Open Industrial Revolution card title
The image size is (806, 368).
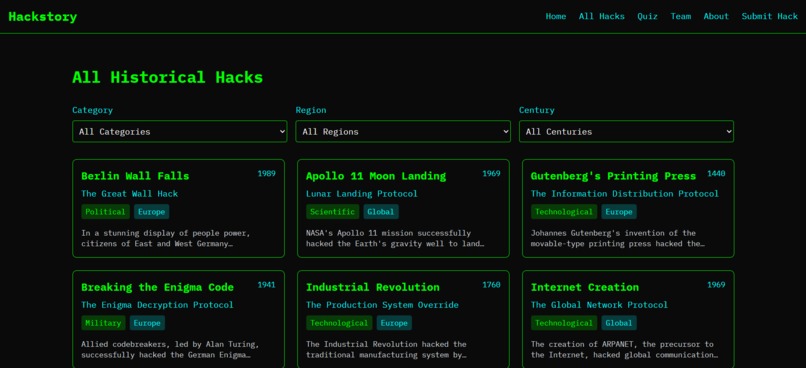(373, 287)
